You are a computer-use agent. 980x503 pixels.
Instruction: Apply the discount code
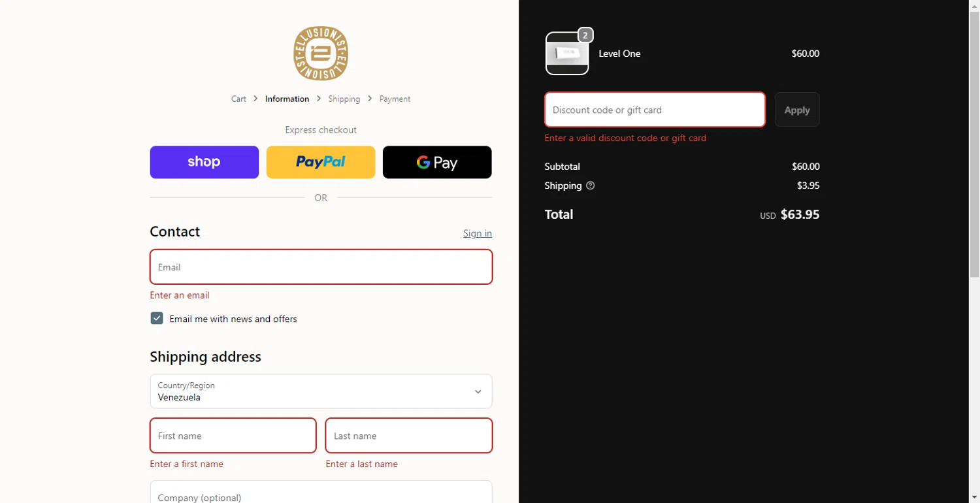[x=797, y=110]
